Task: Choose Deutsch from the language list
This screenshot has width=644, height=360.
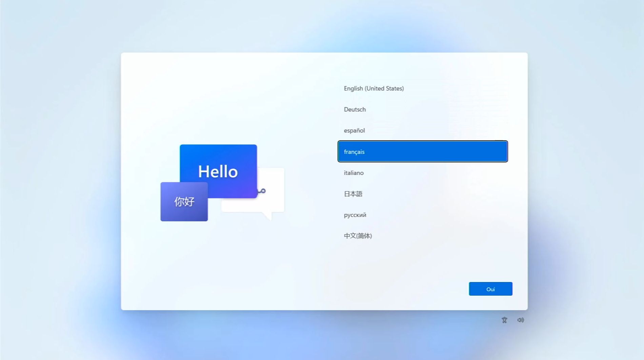Action: (x=423, y=109)
